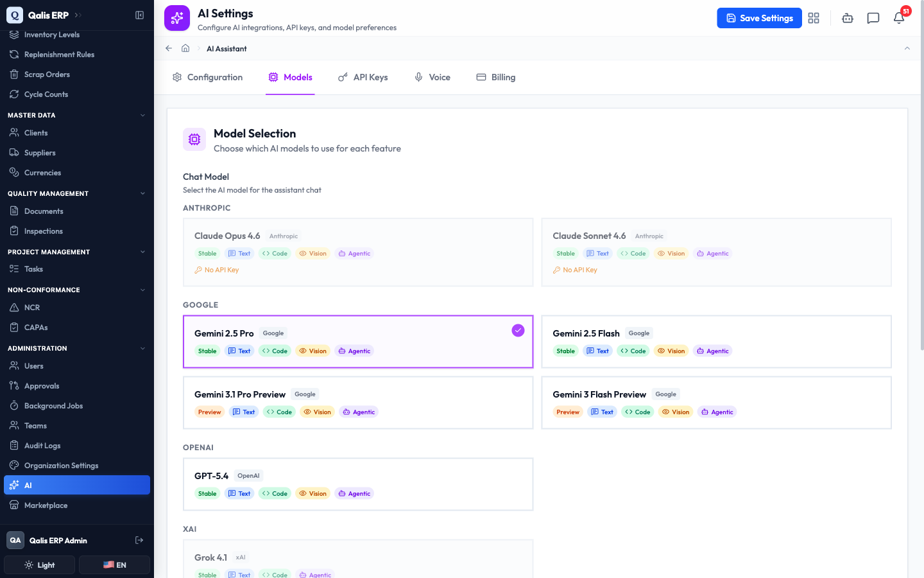Click the home breadcrumb icon
Screen dimensions: 924x578
(185, 48)
